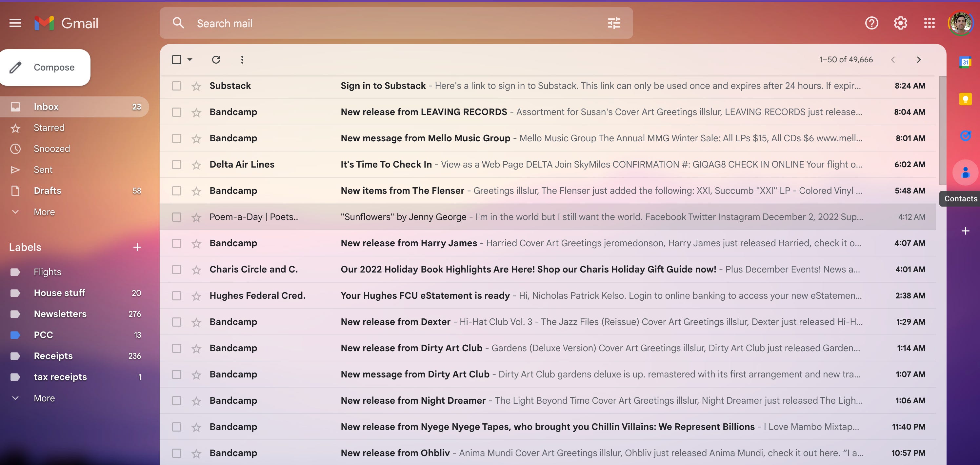Image resolution: width=980 pixels, height=465 pixels.
Task: Star the Poem-a-Day email
Action: [196, 217]
